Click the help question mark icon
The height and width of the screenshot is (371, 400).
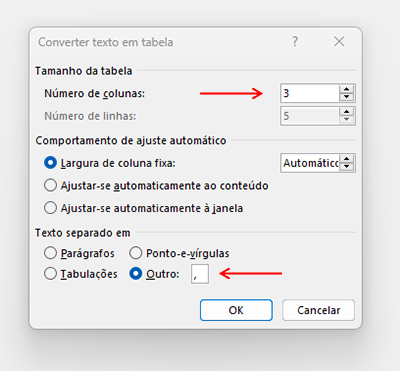[x=295, y=42]
